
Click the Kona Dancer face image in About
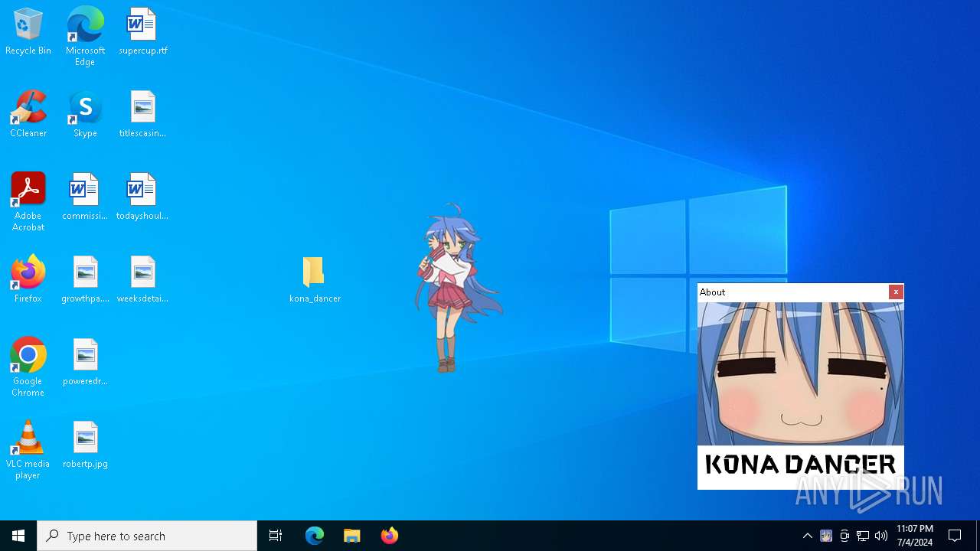(x=801, y=373)
